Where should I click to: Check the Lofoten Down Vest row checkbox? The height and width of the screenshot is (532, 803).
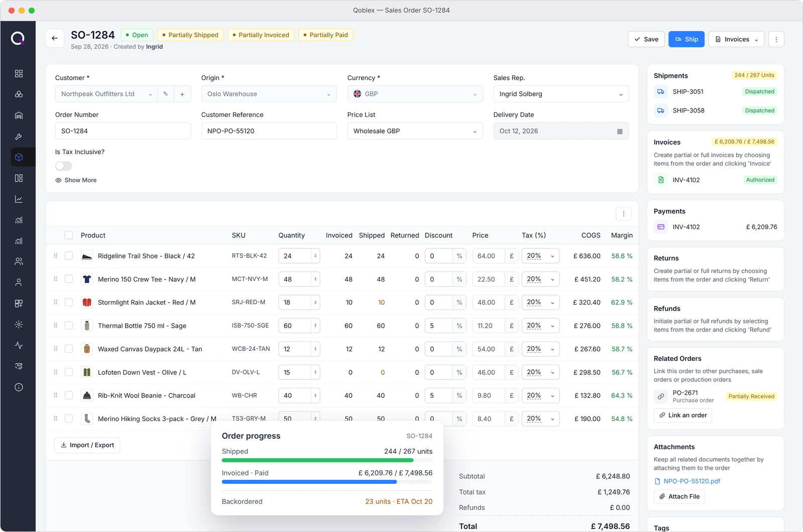69,372
